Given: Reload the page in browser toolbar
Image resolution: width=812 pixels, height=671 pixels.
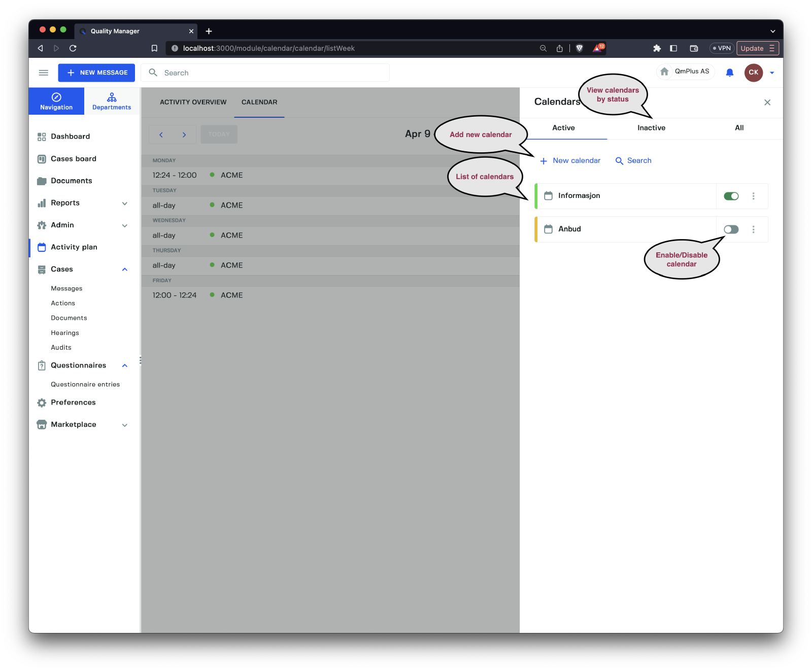Looking at the screenshot, I should pyautogui.click(x=73, y=48).
